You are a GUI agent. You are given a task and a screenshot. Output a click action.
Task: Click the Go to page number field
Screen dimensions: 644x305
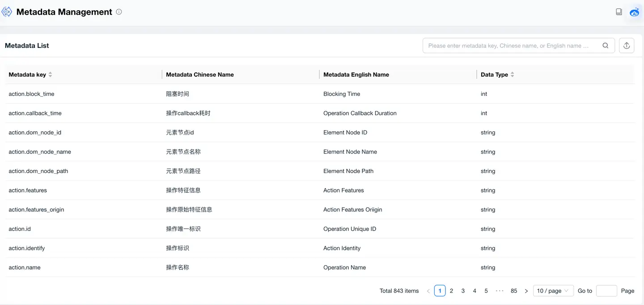tap(606, 291)
